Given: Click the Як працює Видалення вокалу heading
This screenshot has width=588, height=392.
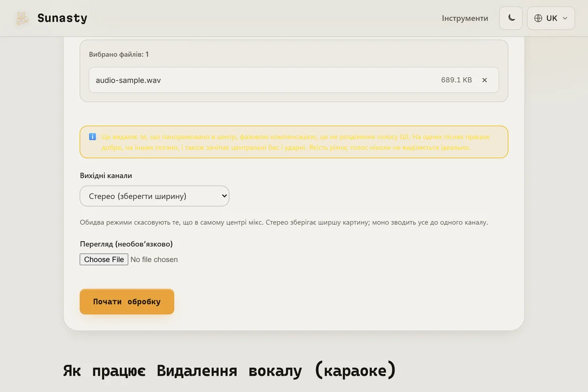Looking at the screenshot, I should [x=229, y=371].
